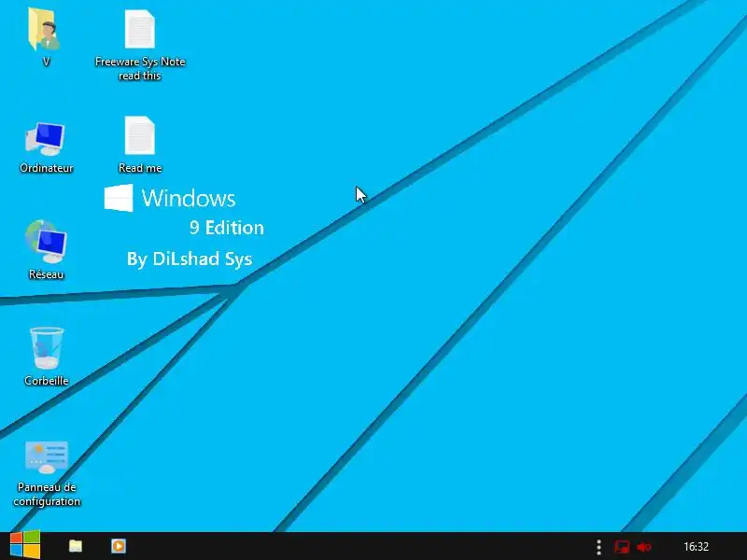
Task: Click the Windows Start button
Action: pyautogui.click(x=25, y=545)
